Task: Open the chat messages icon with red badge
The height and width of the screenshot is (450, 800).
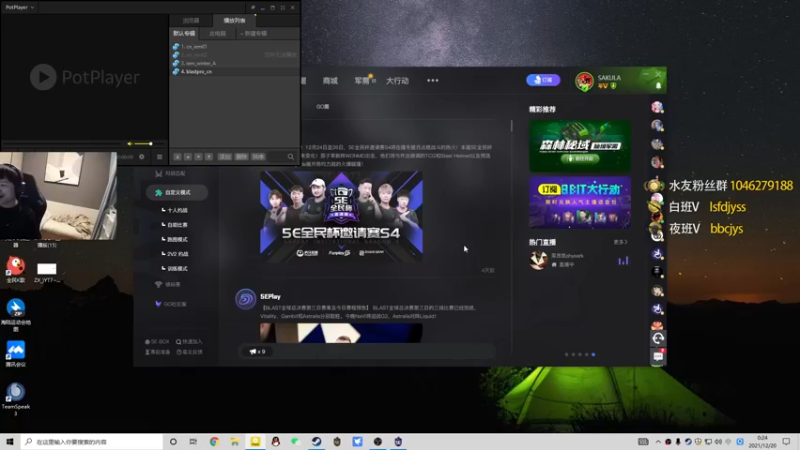Action: [658, 356]
